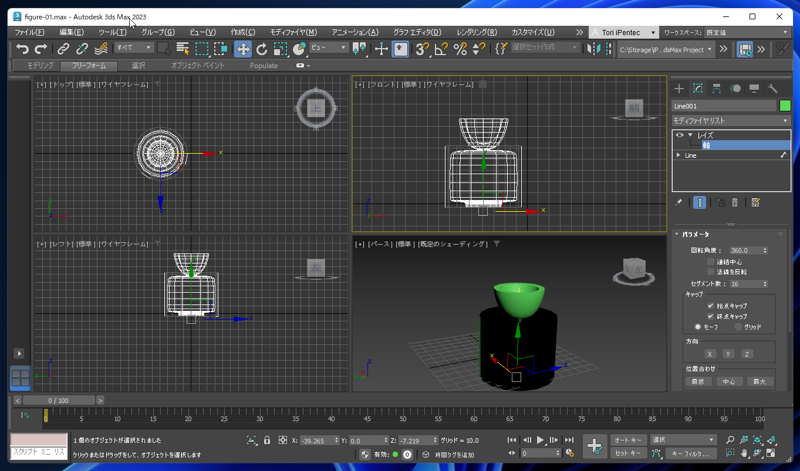This screenshot has width=800, height=471.
Task: Open the ビュー reference coordinate dropdown
Action: [329, 47]
